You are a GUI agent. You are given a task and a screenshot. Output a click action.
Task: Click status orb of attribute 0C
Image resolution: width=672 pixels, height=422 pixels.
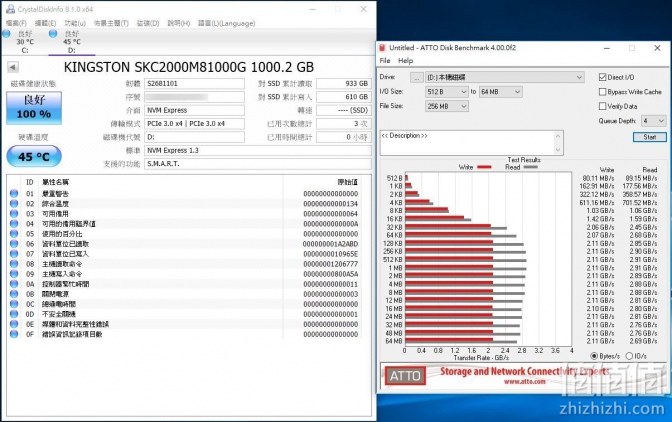tap(14, 304)
